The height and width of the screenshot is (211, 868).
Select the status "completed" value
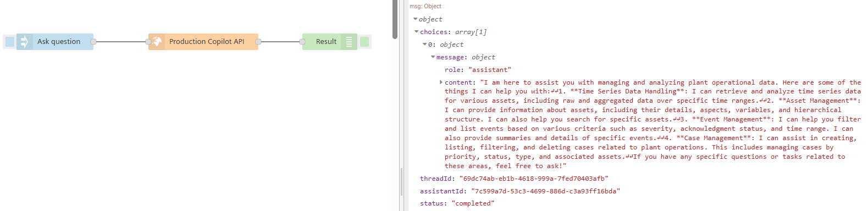click(x=473, y=203)
